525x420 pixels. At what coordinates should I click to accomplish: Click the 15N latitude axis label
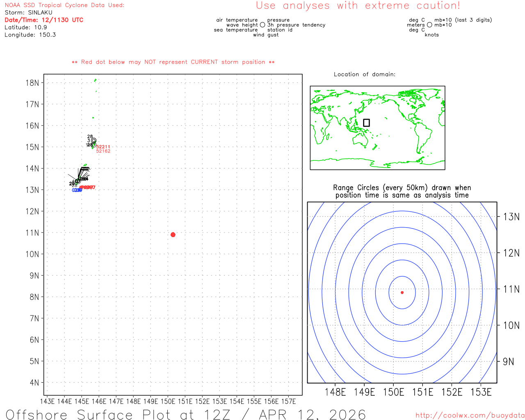click(32, 147)
